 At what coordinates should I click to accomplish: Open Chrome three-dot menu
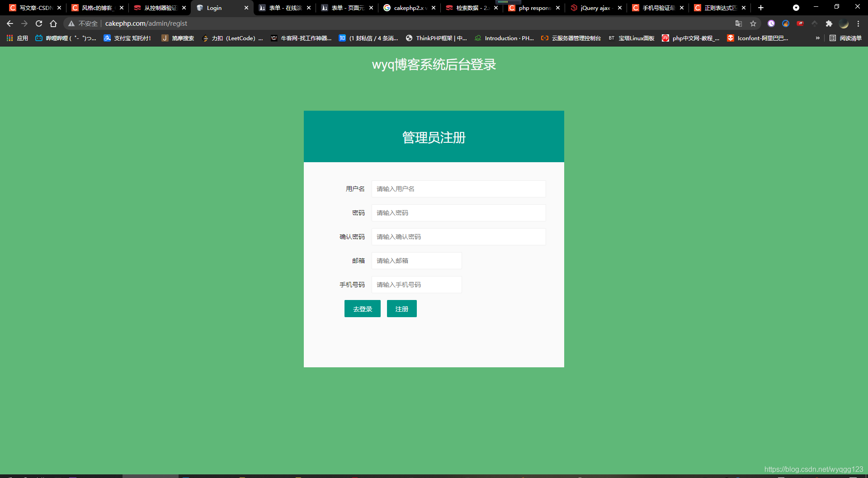pos(858,23)
